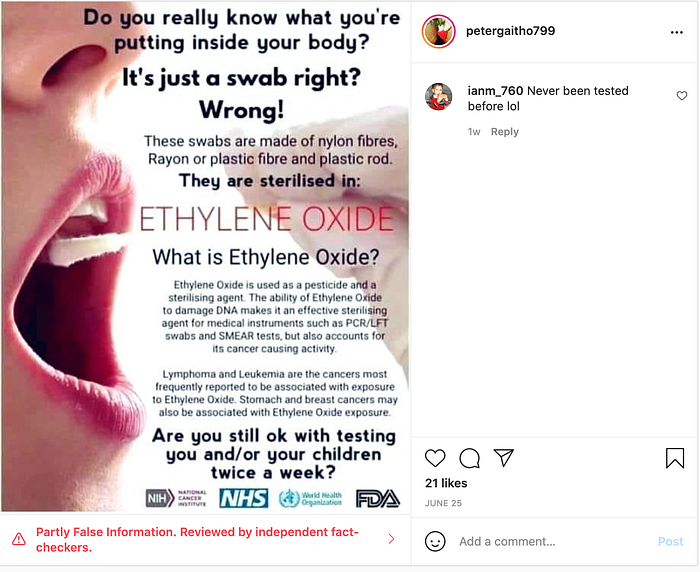Open comments with the speech bubble icon
The height and width of the screenshot is (572, 700).
(x=470, y=458)
